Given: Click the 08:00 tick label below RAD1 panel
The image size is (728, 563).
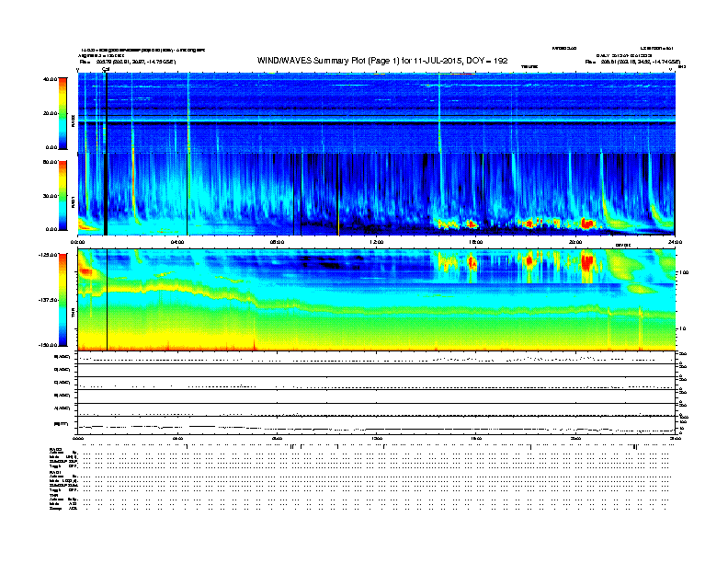Looking at the screenshot, I should tap(277, 242).
